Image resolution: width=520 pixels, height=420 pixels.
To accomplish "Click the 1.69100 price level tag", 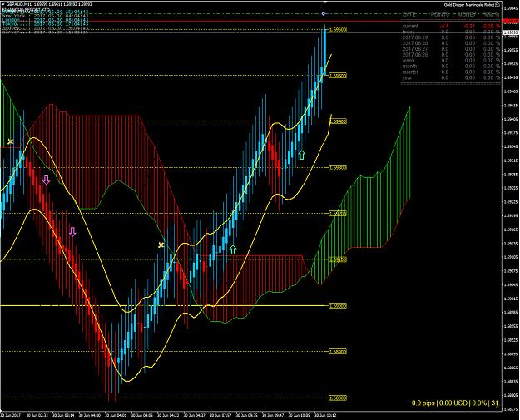I will point(338,259).
